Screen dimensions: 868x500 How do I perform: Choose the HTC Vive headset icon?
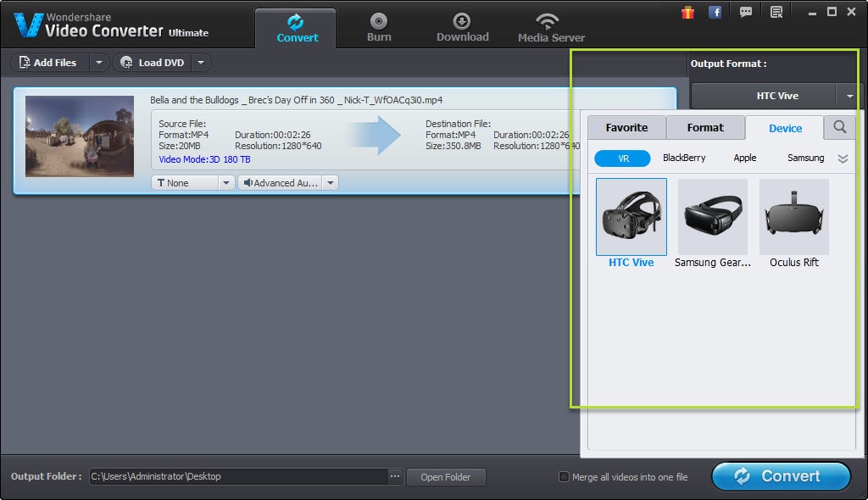coord(631,216)
